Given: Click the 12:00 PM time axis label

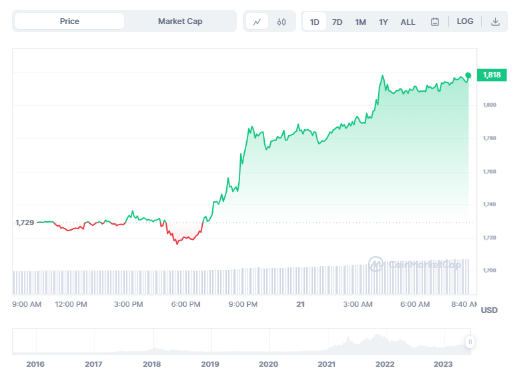Looking at the screenshot, I should (71, 304).
